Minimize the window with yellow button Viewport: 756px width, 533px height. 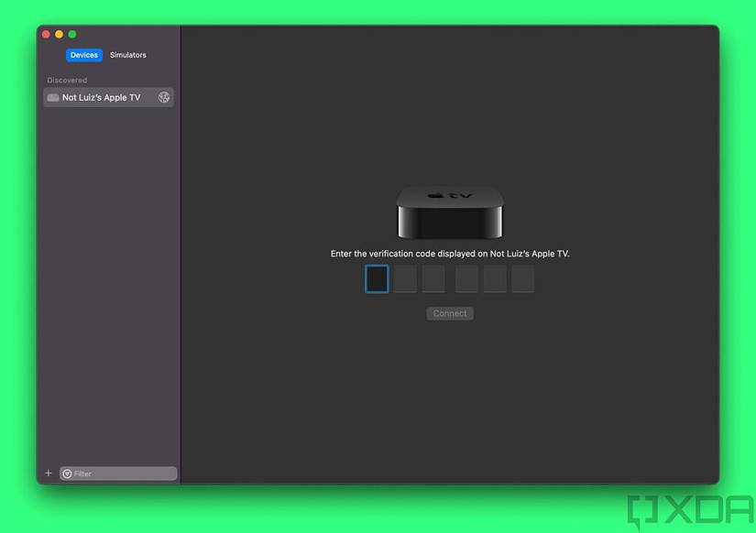click(59, 34)
